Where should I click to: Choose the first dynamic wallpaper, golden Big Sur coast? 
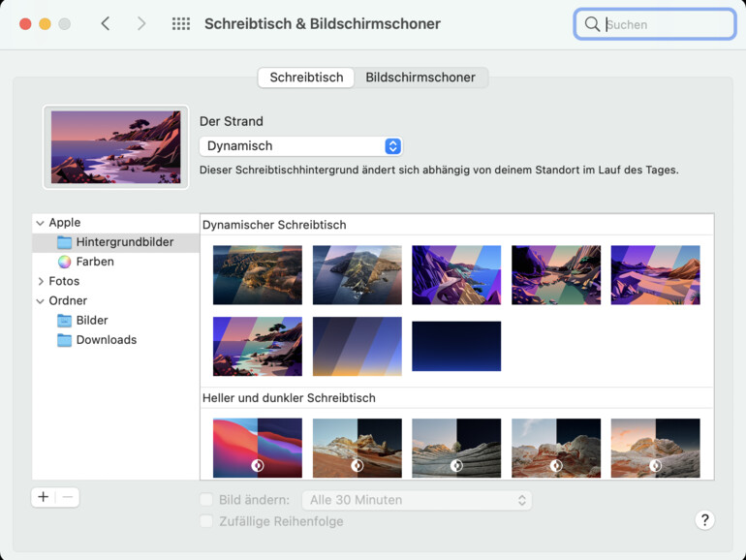pyautogui.click(x=258, y=275)
